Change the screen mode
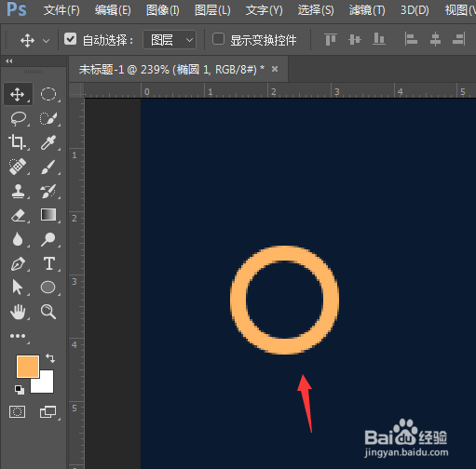This screenshot has width=476, height=469. coord(48,412)
